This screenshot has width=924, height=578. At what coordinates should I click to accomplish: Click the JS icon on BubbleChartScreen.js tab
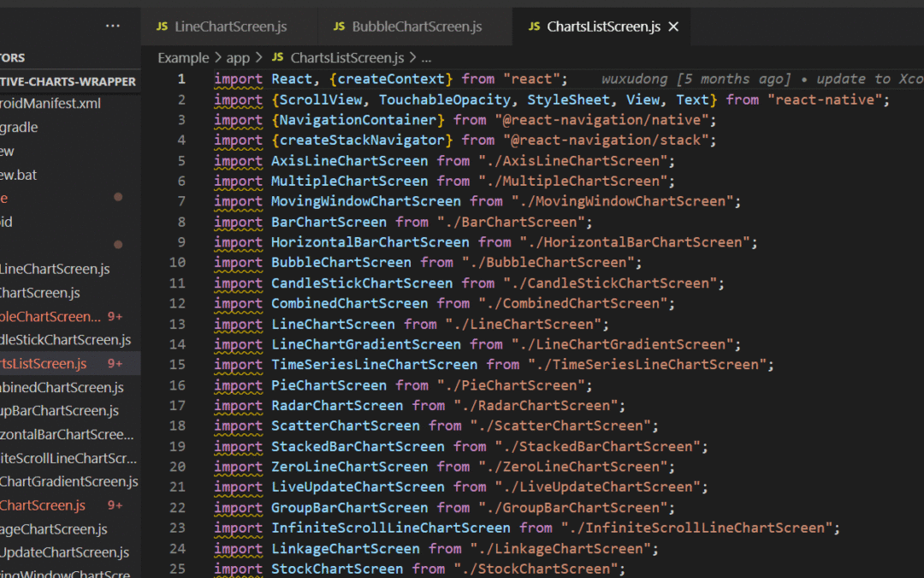pyautogui.click(x=339, y=27)
